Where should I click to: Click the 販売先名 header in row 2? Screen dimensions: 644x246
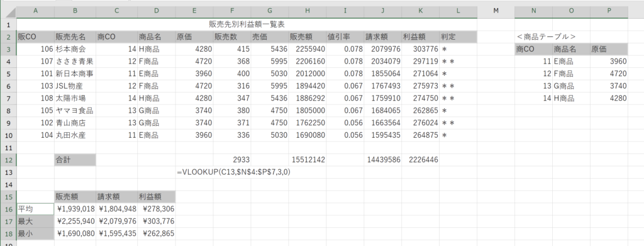pyautogui.click(x=75, y=37)
